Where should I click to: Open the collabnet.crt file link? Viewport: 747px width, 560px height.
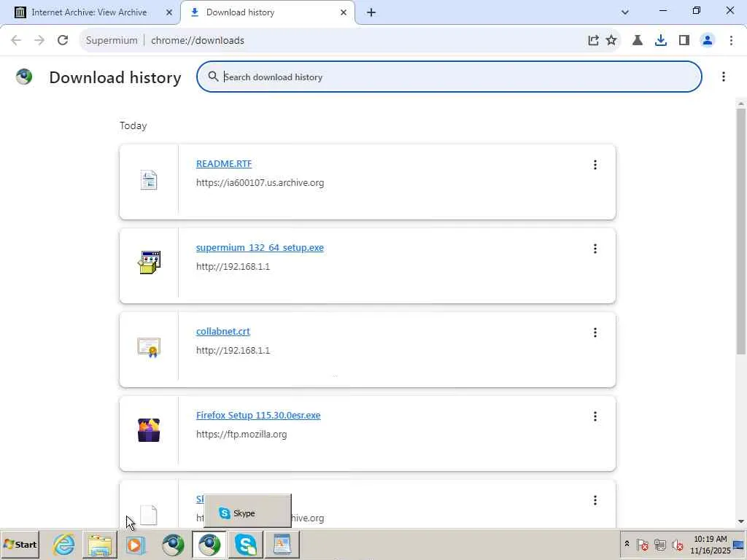click(223, 331)
